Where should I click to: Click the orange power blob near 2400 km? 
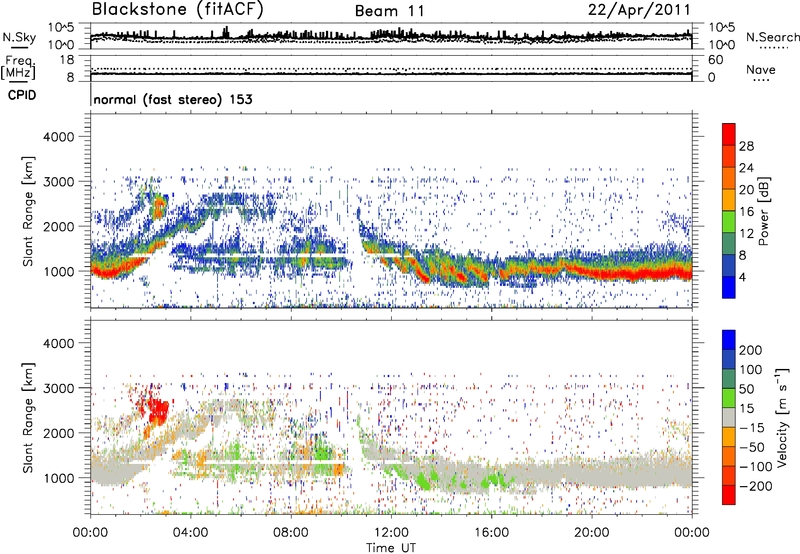[x=159, y=207]
